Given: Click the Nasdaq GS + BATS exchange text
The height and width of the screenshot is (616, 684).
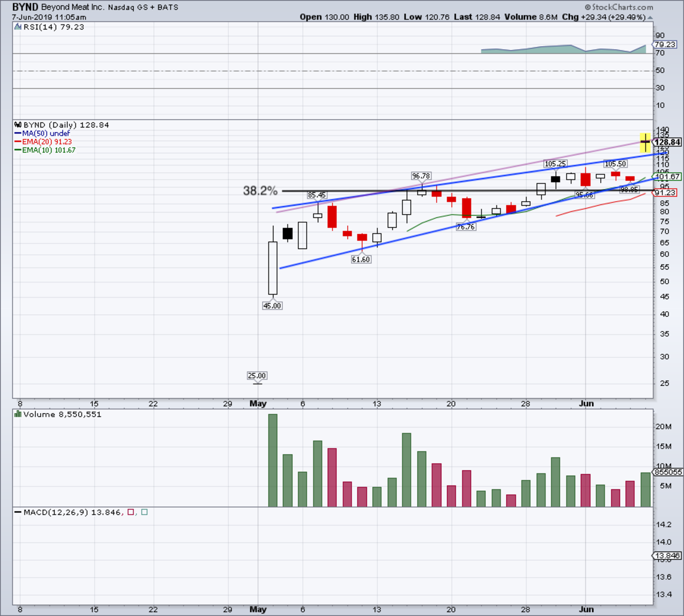Looking at the screenshot, I should click(142, 8).
